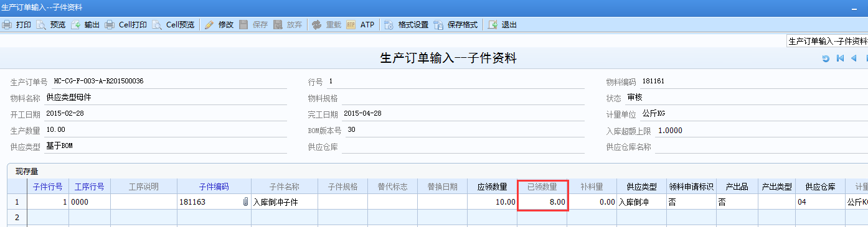
Task: Click BOM版本号 field showing 30
Action: tap(465, 130)
